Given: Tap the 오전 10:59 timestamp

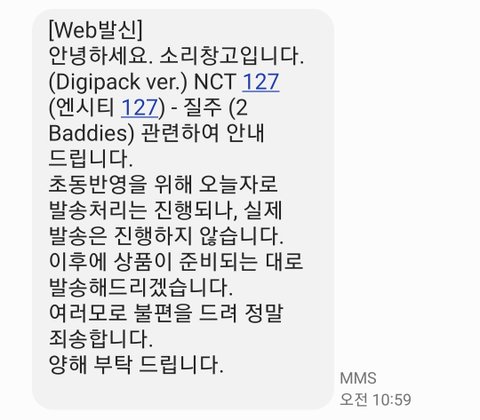Looking at the screenshot, I should [375, 399].
